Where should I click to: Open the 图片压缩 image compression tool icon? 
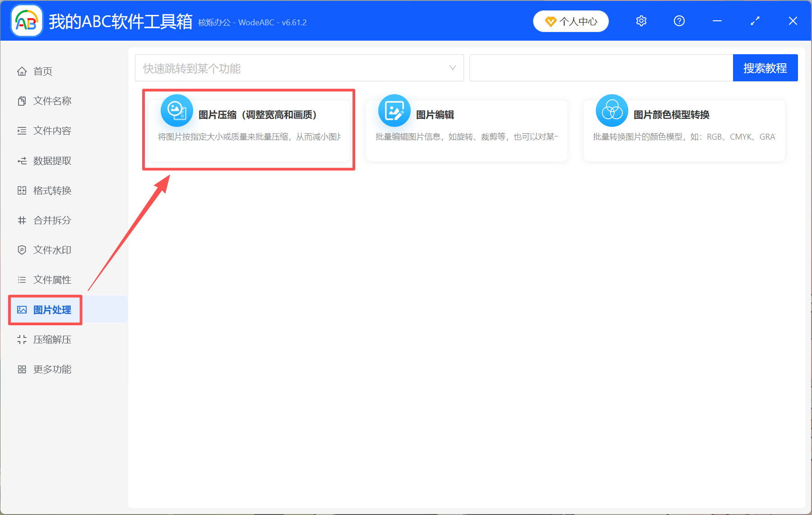click(x=176, y=111)
